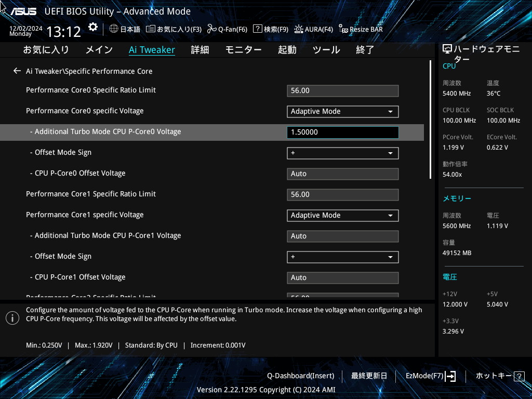
Task: Toggle Resize BAR icon
Action: 343,29
